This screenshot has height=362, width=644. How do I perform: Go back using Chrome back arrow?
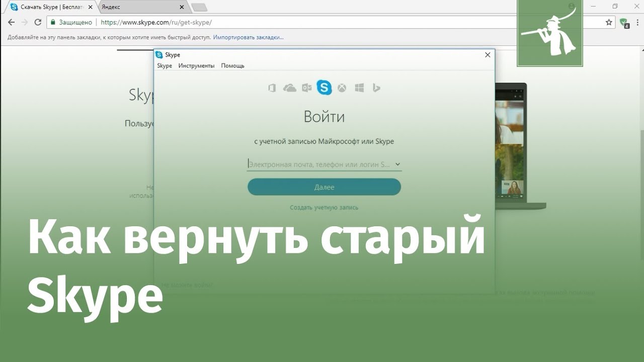coord(11,22)
